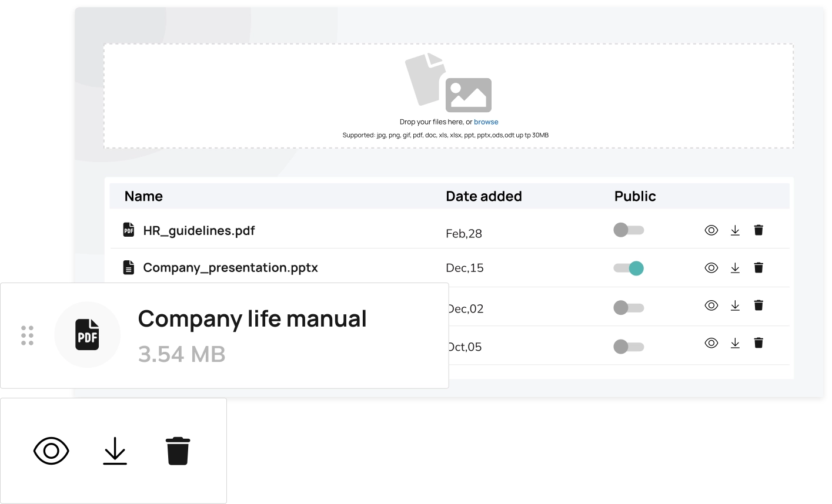Click the supported file formats line
The image size is (832, 504).
click(446, 135)
